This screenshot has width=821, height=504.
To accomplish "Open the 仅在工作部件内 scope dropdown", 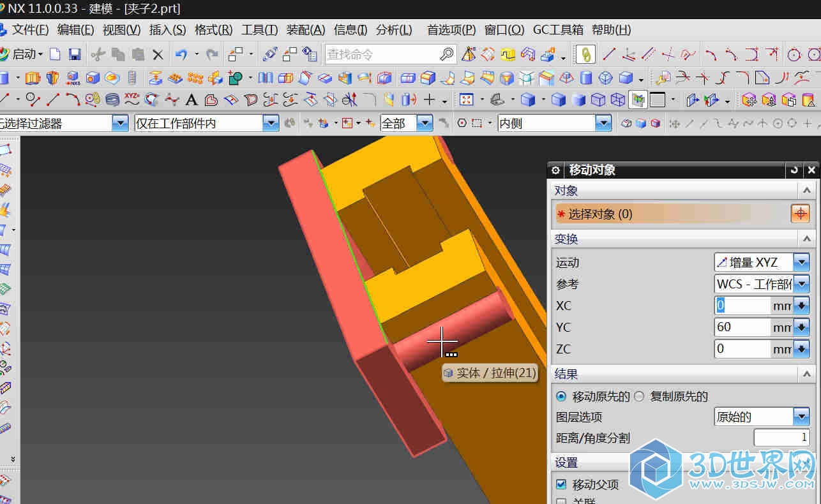I will point(271,123).
